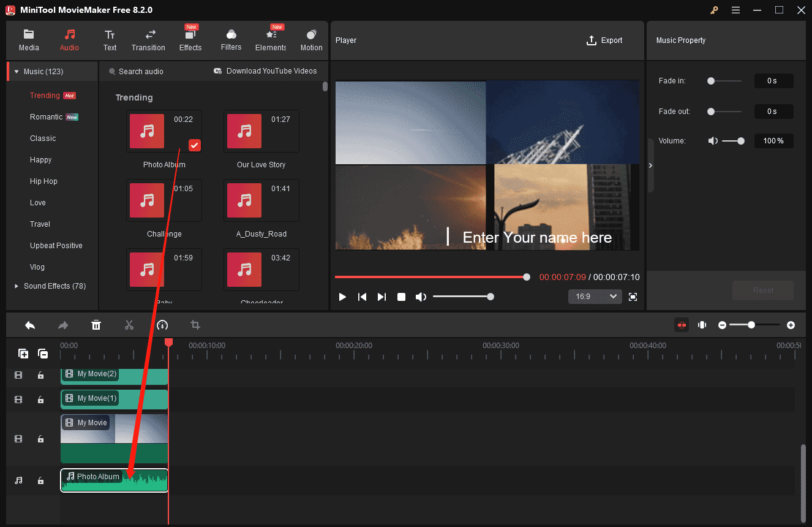Open the Motion tab

point(311,40)
